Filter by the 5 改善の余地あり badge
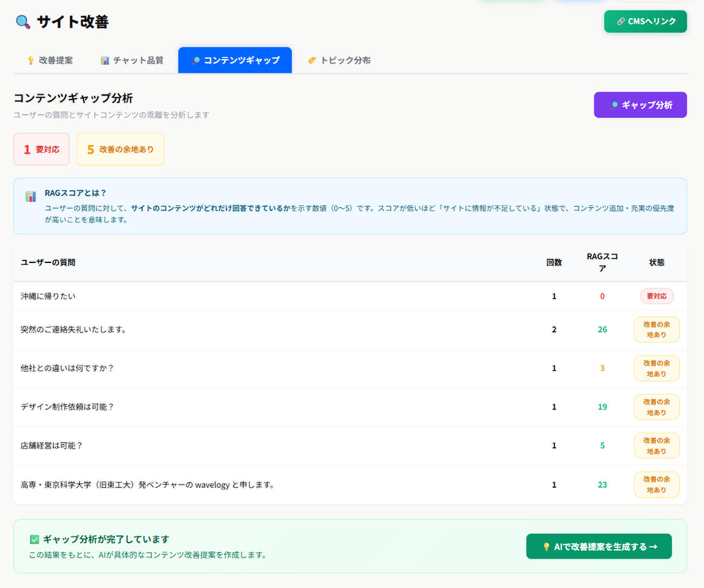This screenshot has height=588, width=704. pos(120,149)
